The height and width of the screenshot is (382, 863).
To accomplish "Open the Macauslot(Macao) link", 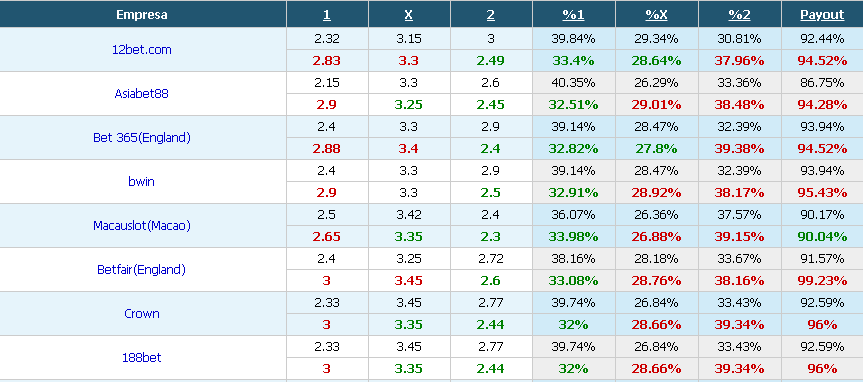I will (141, 226).
